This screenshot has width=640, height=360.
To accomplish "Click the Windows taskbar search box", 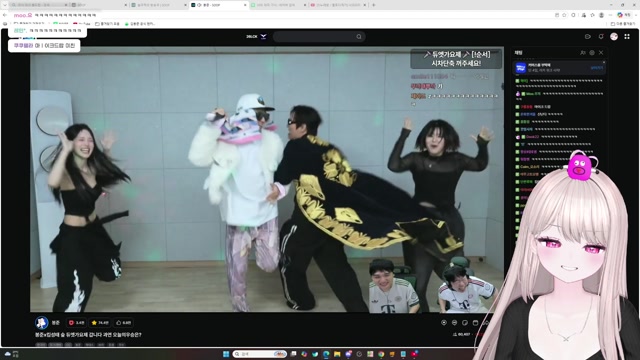I will point(259,354).
